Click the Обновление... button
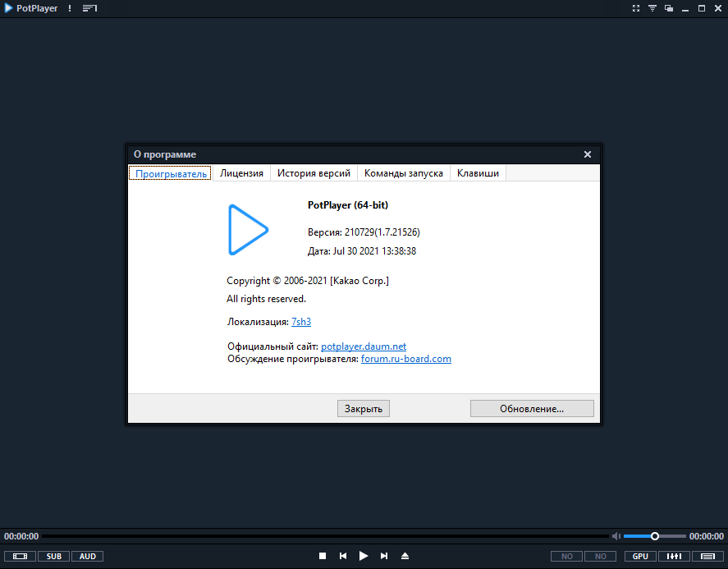Image resolution: width=728 pixels, height=569 pixels. [x=532, y=409]
